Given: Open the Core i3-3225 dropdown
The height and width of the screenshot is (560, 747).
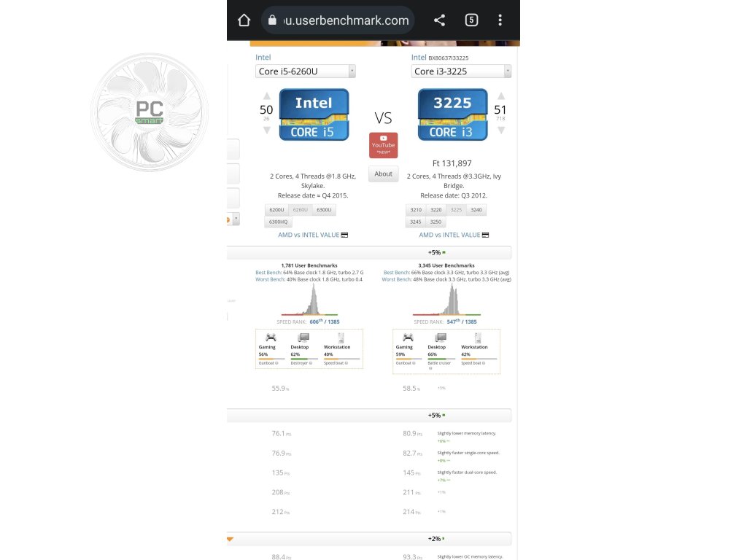Looking at the screenshot, I should (461, 71).
